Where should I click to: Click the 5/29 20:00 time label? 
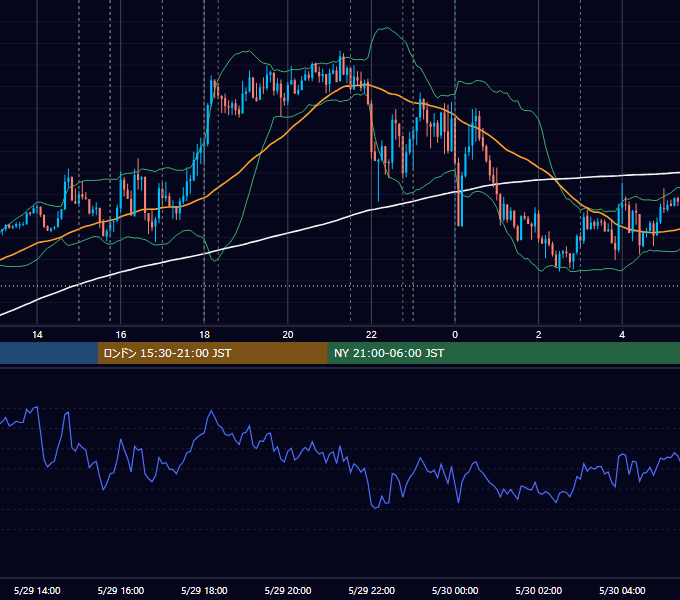point(288,590)
